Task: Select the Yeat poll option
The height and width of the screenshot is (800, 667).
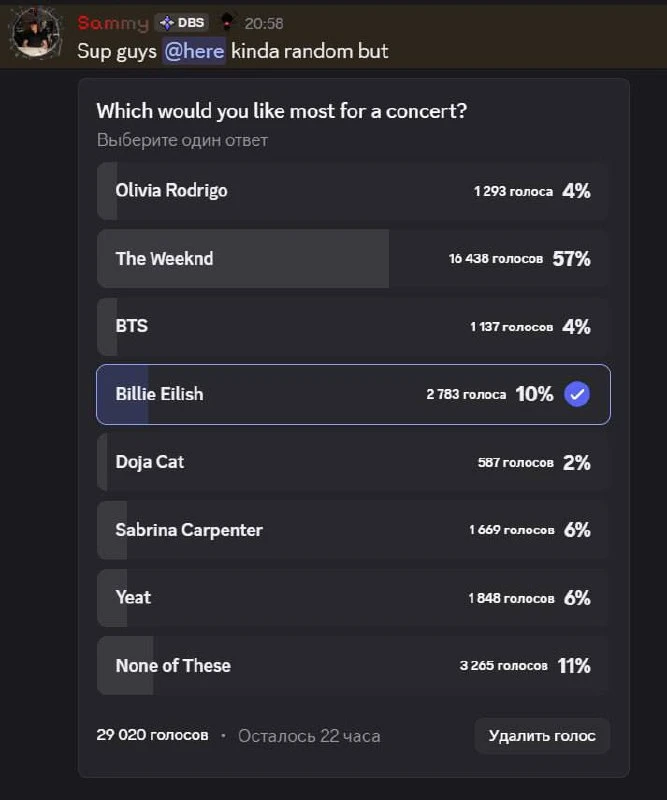Action: pyautogui.click(x=353, y=598)
